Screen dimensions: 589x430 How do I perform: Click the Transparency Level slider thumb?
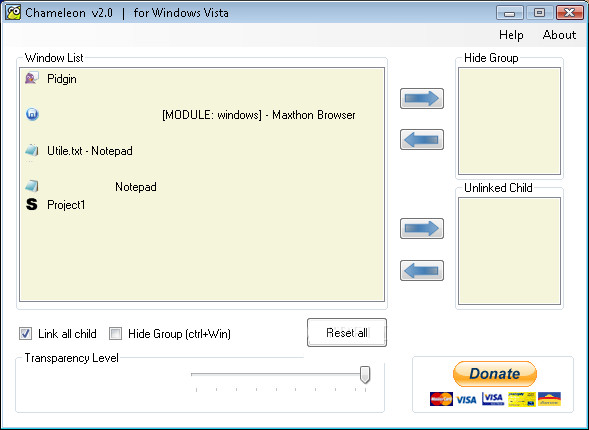coord(365,375)
